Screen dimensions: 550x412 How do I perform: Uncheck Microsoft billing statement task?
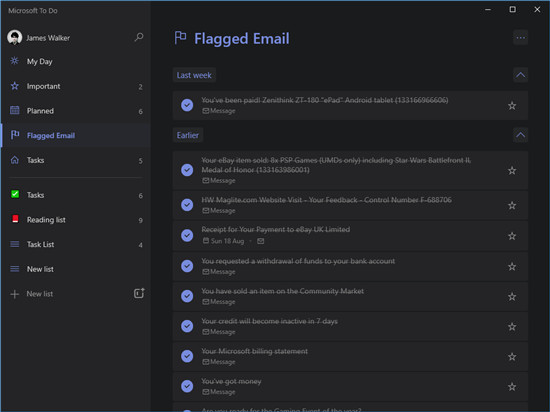(x=187, y=356)
